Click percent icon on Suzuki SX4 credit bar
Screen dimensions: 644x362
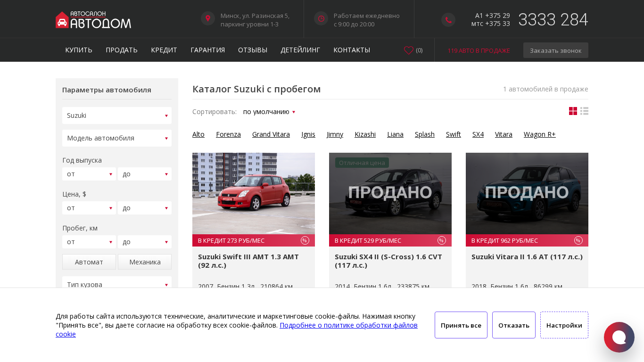pos(442,240)
